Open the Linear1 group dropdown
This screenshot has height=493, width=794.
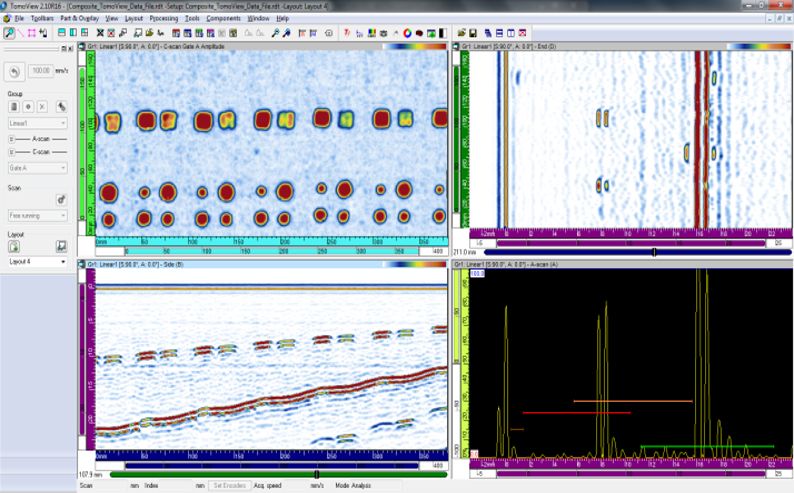pos(36,123)
